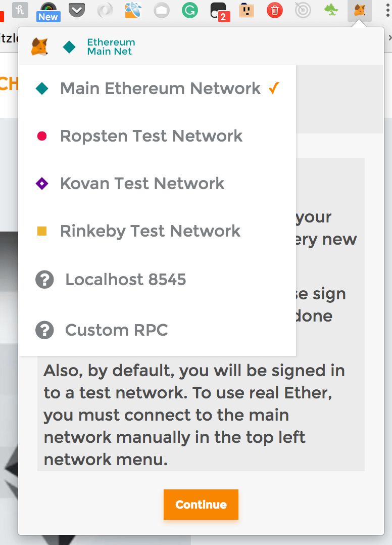This screenshot has height=545, width=392.
Task: Open Custom RPC option
Action: pyautogui.click(x=157, y=330)
